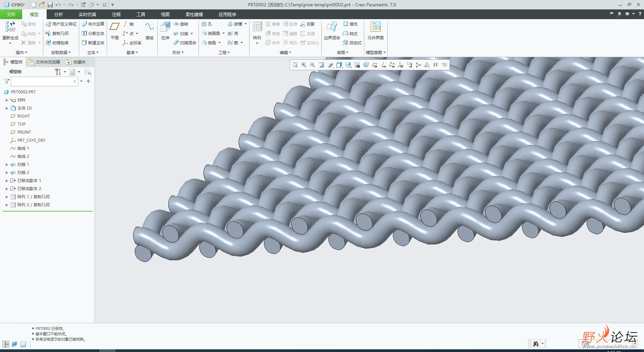This screenshot has height=352, width=644.
Task: Open the find binoculars icon in status bar
Action: click(x=536, y=344)
